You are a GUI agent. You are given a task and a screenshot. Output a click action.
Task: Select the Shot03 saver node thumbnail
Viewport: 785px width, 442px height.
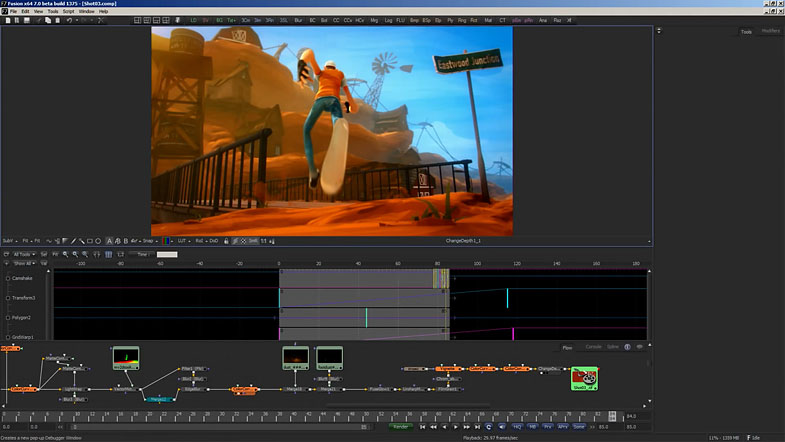[x=584, y=377]
